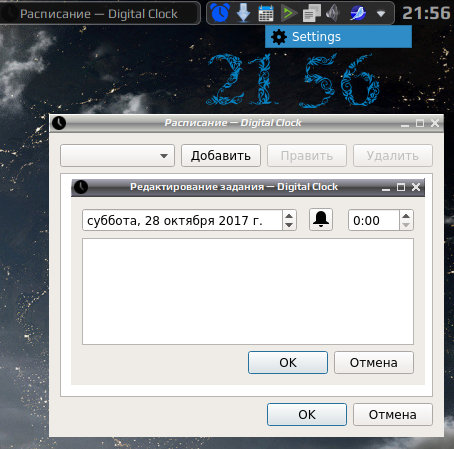The image size is (454, 449).
Task: Click clock icon in Редактирование задания title bar
Action: click(81, 187)
